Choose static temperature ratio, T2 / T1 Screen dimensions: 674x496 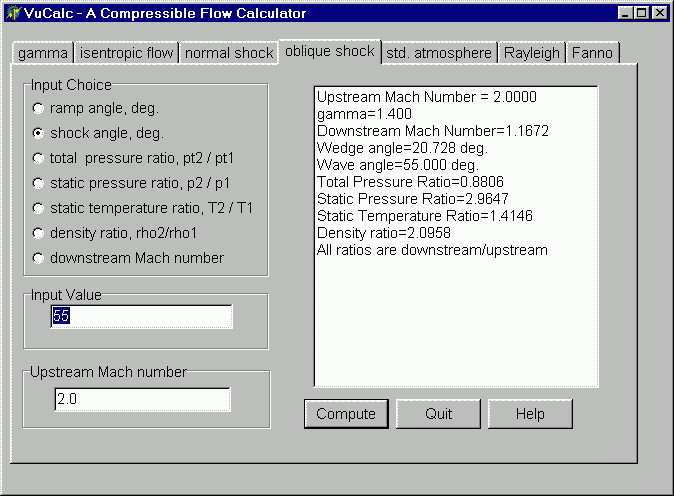143,208
